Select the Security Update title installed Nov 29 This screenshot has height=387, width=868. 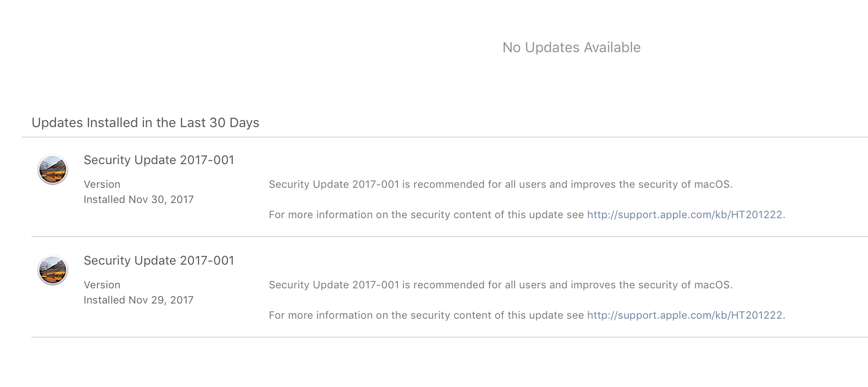[x=159, y=261]
